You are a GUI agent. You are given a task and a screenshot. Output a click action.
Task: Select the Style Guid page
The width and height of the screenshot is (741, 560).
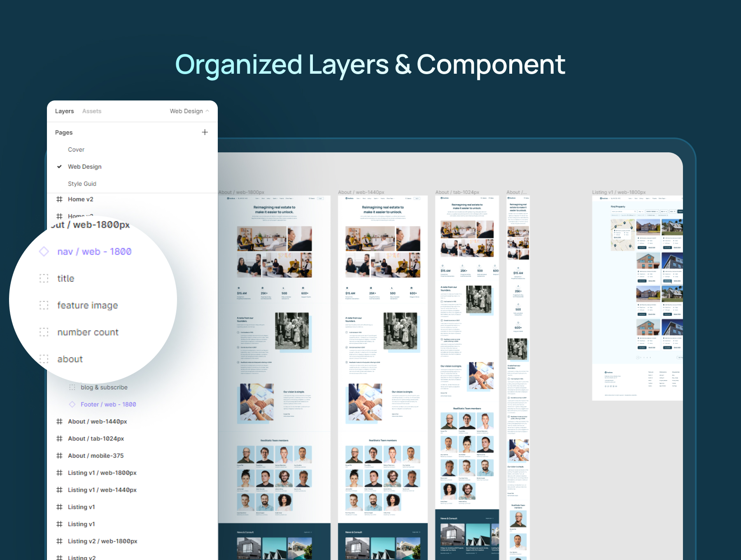tap(82, 184)
